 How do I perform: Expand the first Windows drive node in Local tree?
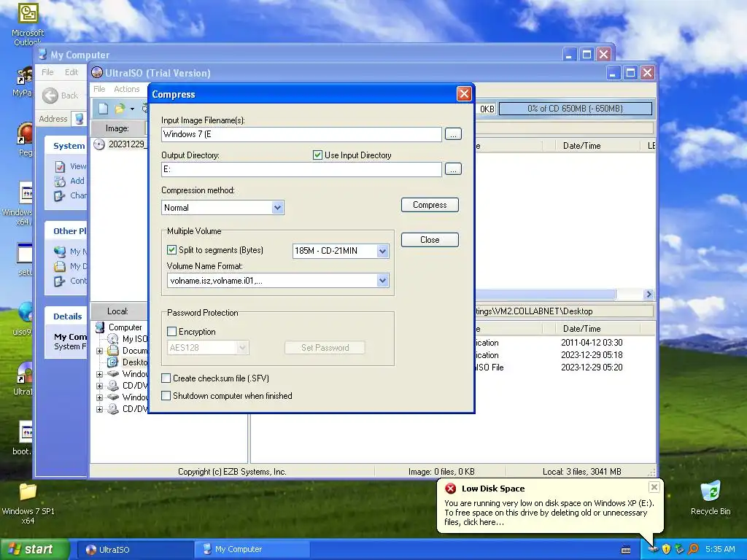point(99,374)
